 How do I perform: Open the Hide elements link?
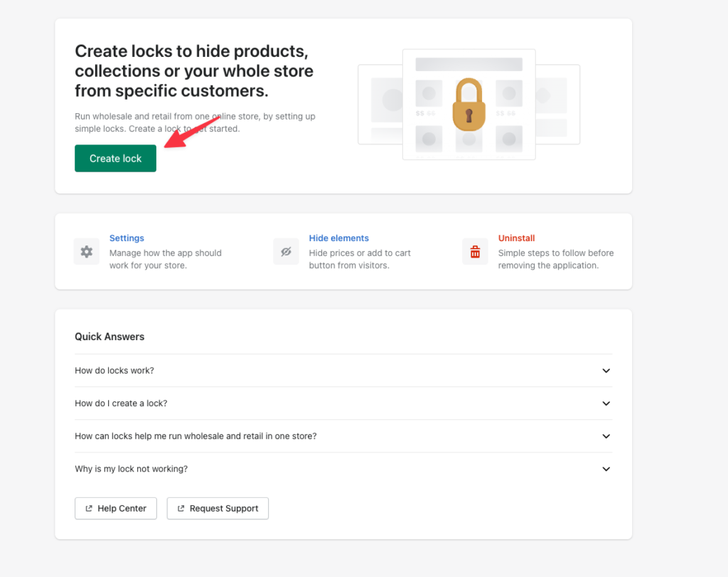click(x=339, y=238)
